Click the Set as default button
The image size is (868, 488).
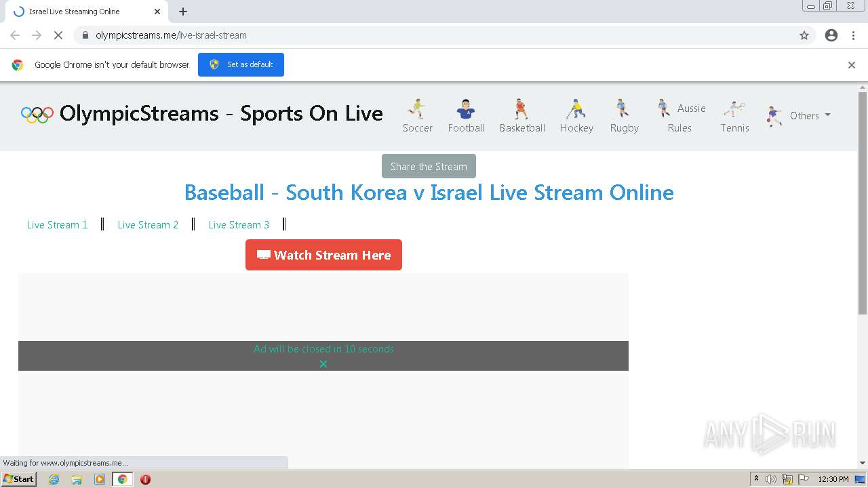coord(241,64)
